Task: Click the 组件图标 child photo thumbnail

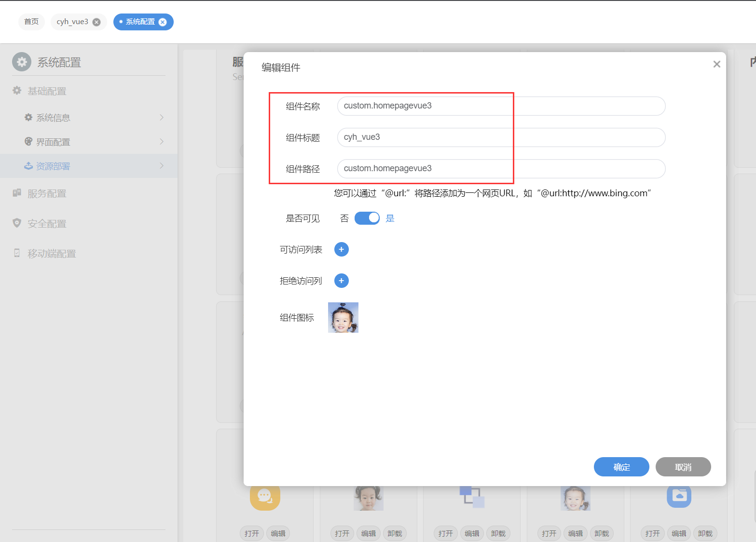Action: coord(343,317)
